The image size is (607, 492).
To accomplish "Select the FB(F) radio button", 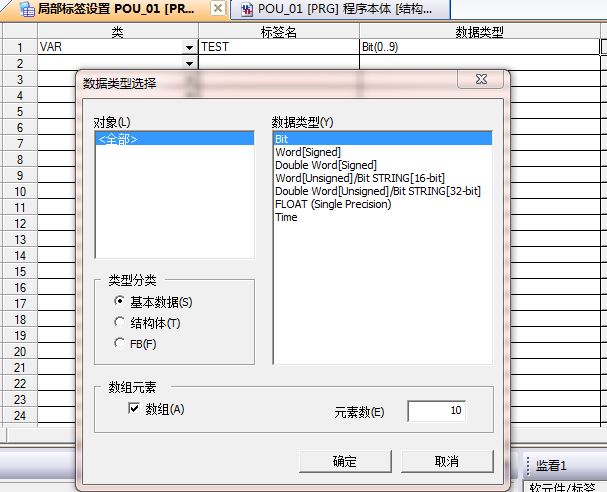I will coord(121,344).
